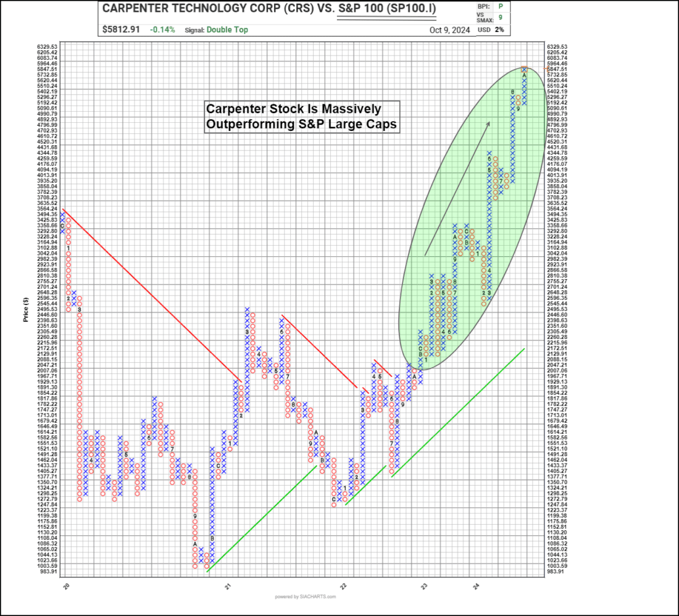Open the powered by SIACHARTS.com link
The width and height of the screenshot is (679, 616).
tap(306, 596)
